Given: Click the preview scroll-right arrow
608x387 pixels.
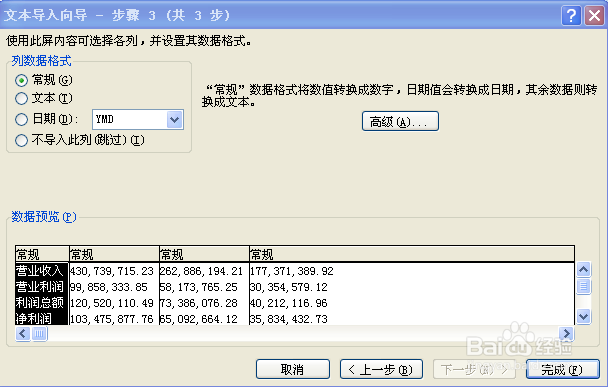Looking at the screenshot, I should 567,333.
